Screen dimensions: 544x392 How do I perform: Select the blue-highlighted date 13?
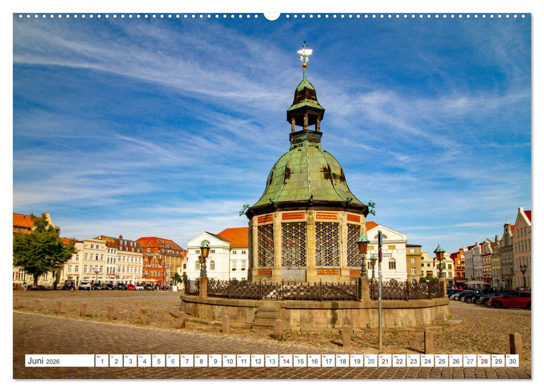pos(272,361)
